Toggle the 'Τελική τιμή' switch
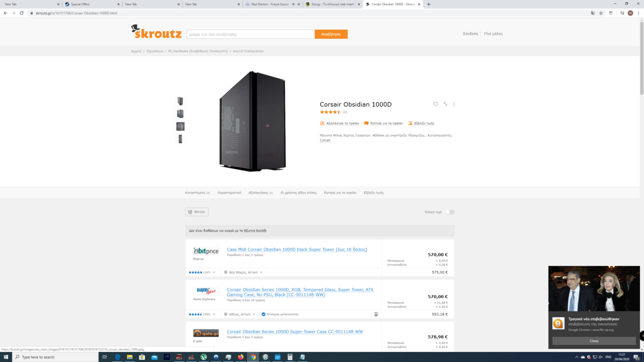This screenshot has height=362, width=644. 449,212
